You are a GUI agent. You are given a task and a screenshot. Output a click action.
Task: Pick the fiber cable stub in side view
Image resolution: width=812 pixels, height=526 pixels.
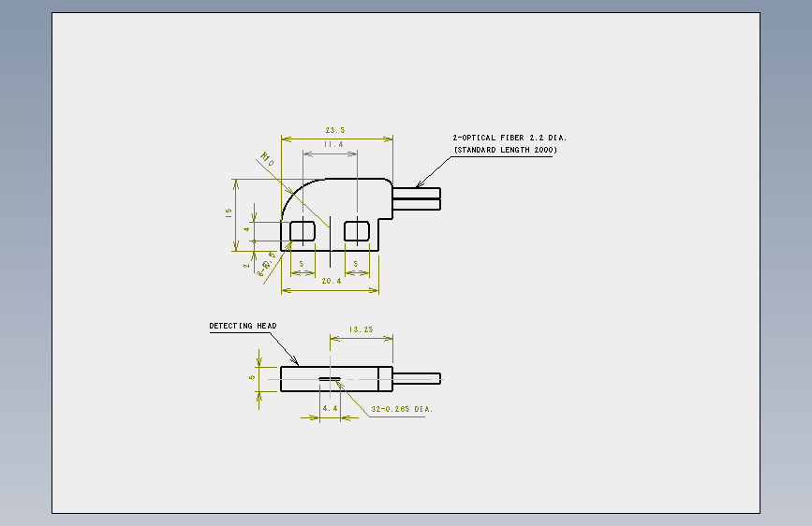tap(417, 378)
